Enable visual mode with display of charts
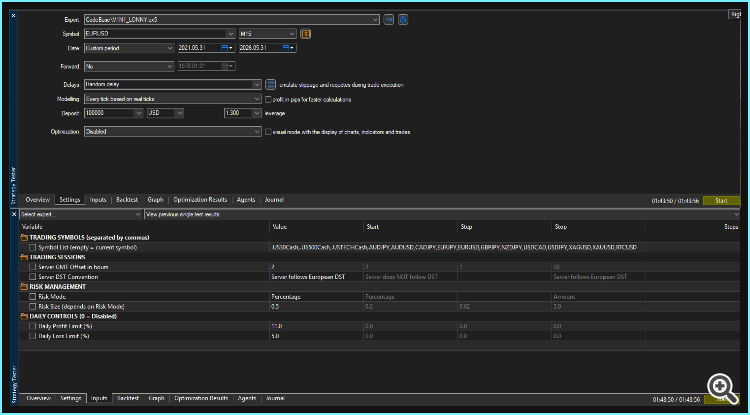This screenshot has height=415, width=750. point(268,132)
